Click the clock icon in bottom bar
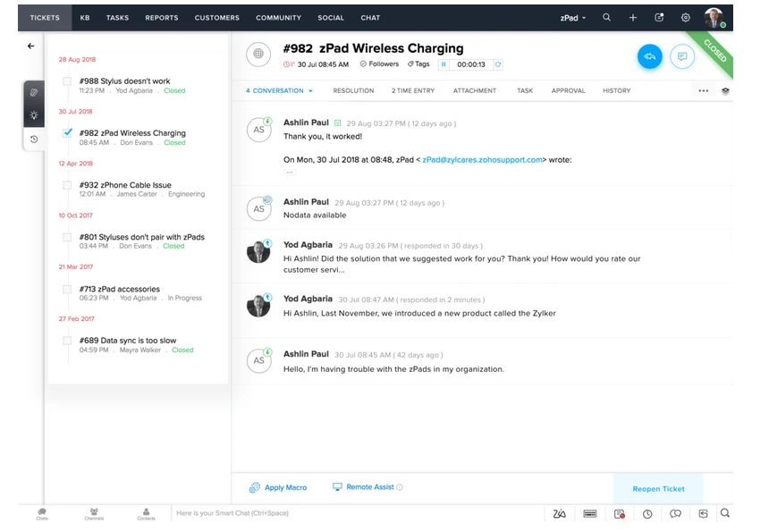 point(647,513)
